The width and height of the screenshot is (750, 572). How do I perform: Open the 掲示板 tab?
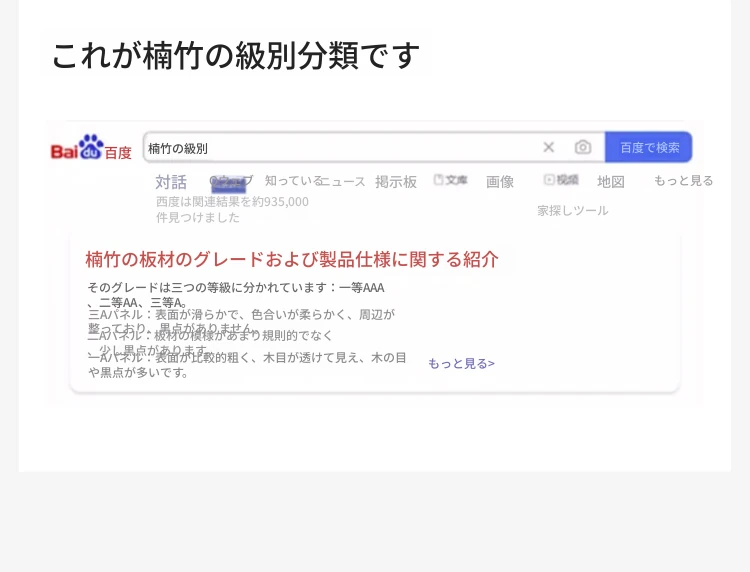pos(396,182)
